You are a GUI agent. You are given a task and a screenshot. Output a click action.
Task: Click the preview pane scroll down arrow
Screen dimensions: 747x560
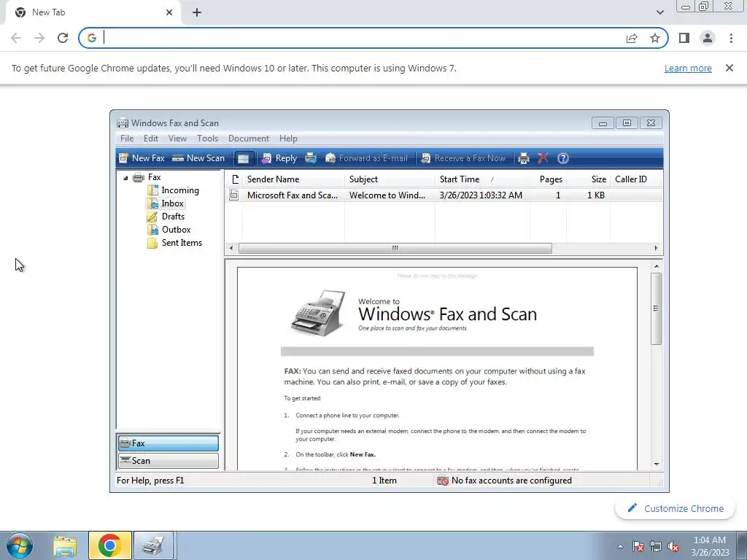[x=657, y=464]
